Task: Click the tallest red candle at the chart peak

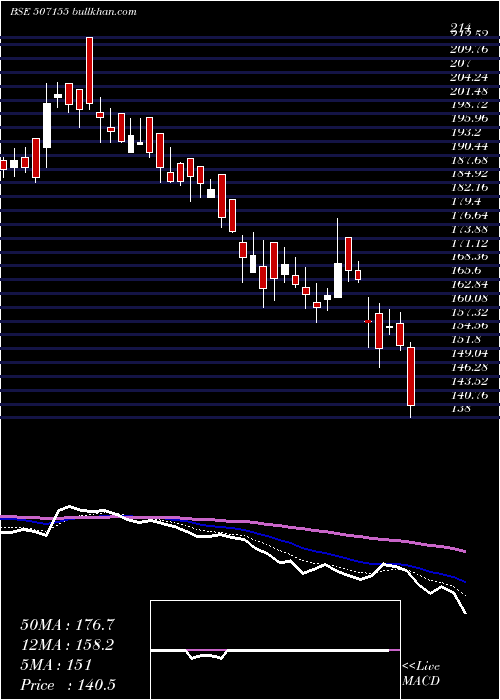Action: click(90, 71)
